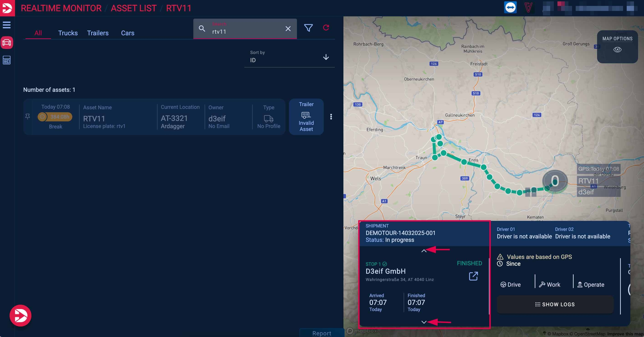644x337 pixels.
Task: Open D3eif GmbH stop external link
Action: coord(473,276)
